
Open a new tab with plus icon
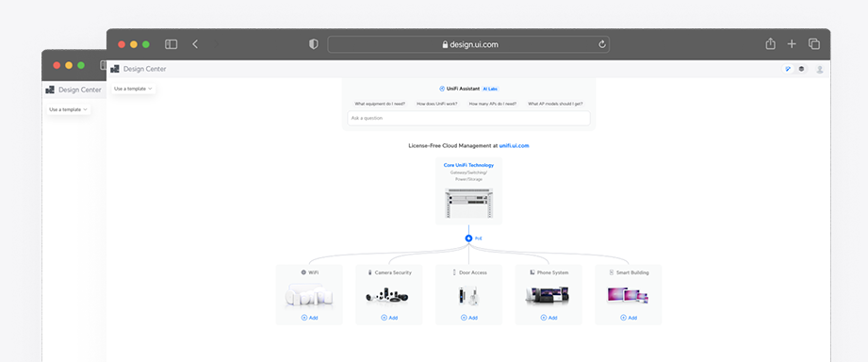pos(792,43)
